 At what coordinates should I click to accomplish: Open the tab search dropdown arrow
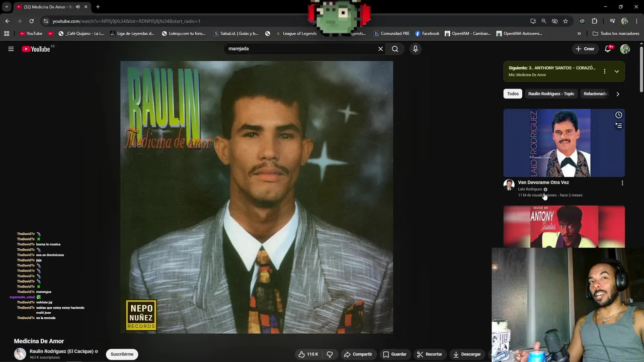(x=7, y=7)
